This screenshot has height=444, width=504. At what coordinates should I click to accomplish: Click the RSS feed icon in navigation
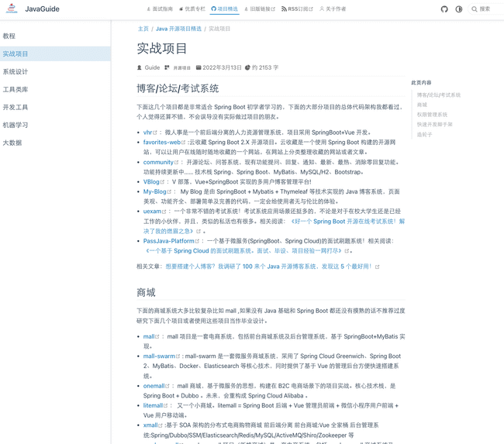click(x=284, y=9)
